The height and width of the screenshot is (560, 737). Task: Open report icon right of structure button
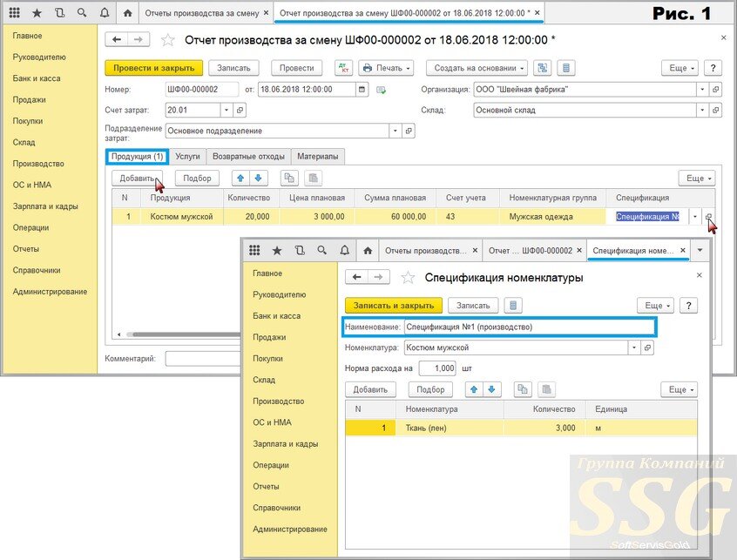tap(566, 68)
